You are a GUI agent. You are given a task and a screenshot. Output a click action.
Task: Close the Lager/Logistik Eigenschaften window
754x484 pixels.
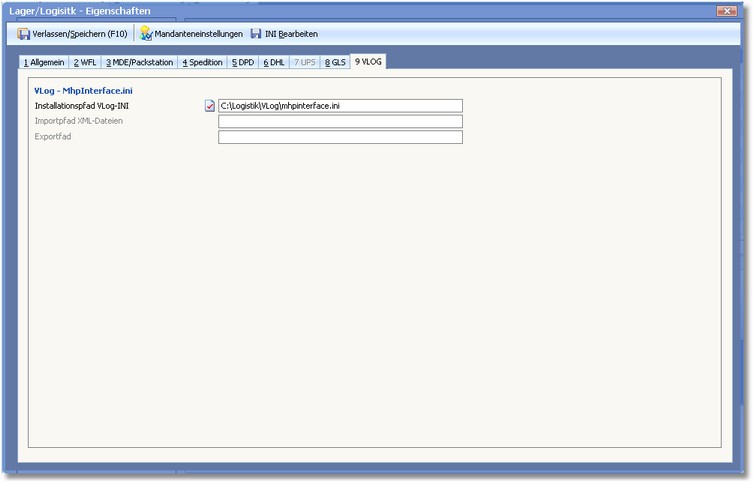point(728,10)
